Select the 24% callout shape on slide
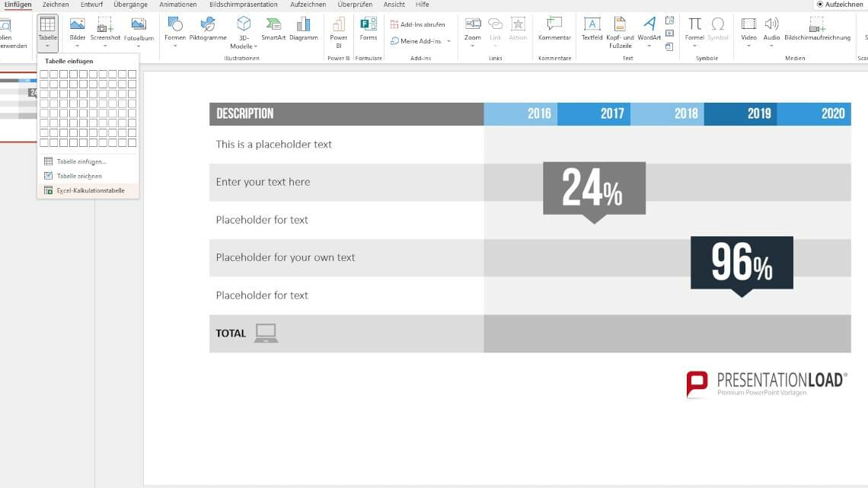The height and width of the screenshot is (488, 868). point(594,191)
